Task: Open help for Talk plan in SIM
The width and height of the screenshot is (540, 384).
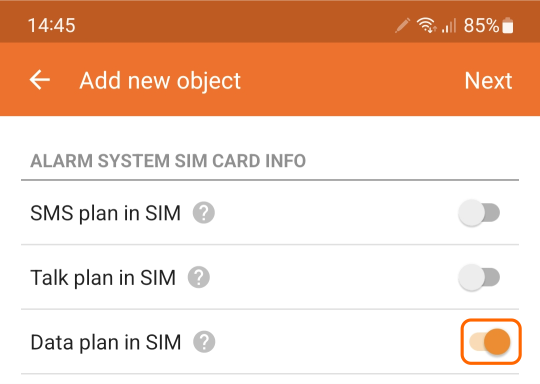Action: [x=199, y=277]
